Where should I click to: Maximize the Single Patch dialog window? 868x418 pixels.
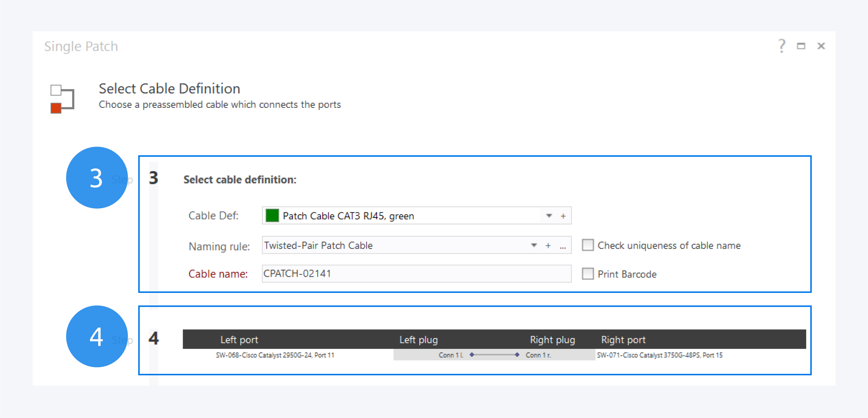(801, 46)
